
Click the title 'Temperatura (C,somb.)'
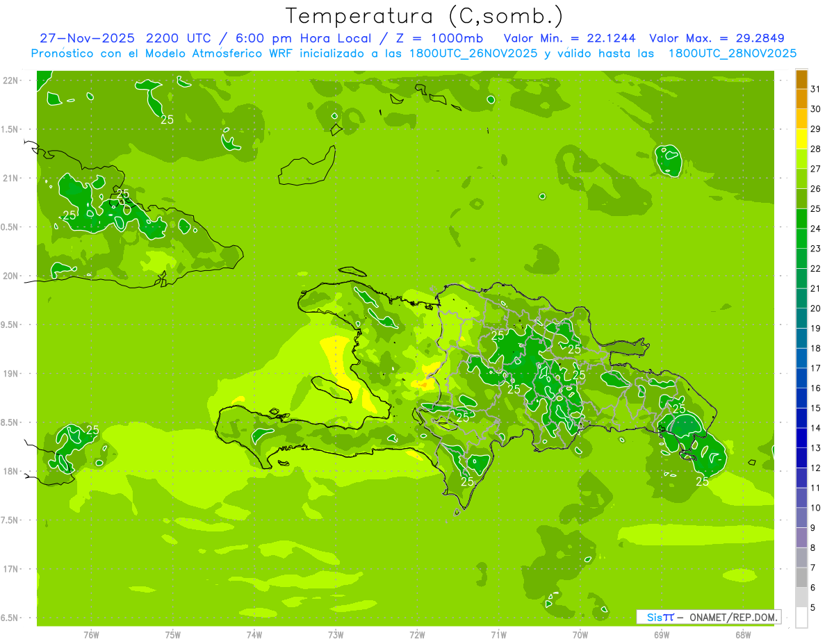click(425, 16)
